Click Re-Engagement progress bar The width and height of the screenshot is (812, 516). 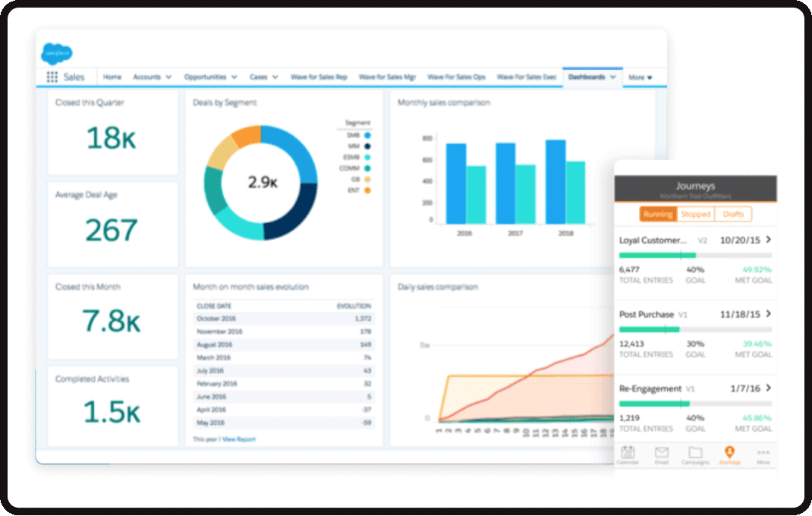coord(695,404)
